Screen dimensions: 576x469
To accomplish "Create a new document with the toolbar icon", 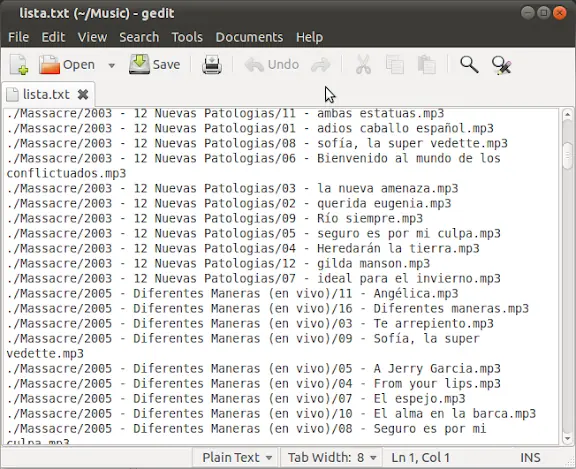I will (19, 65).
